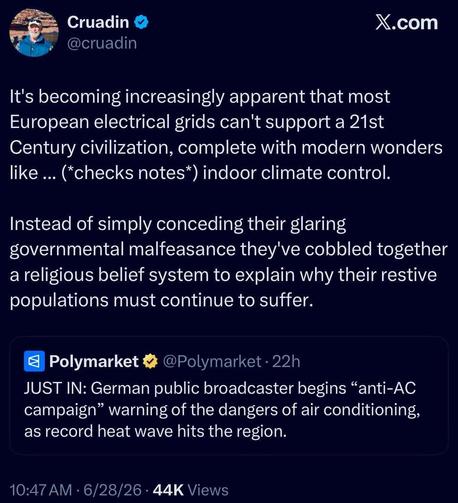Image resolution: width=458 pixels, height=503 pixels.
Task: Click the X.com logo watermark
Action: pos(407,23)
